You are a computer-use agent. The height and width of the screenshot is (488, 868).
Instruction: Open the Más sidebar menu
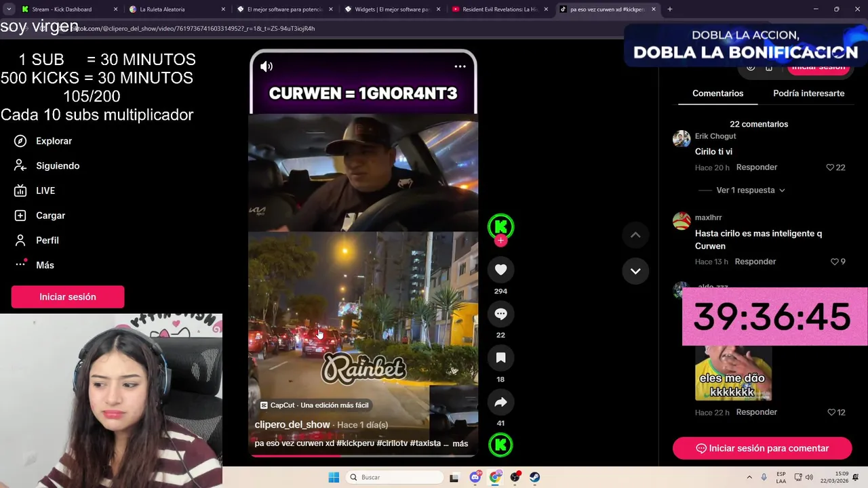35,265
